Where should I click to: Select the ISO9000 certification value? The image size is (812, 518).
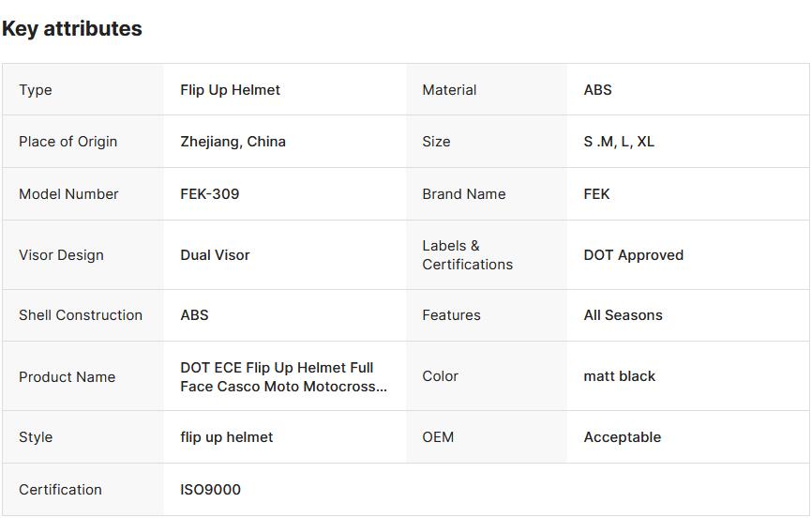[x=210, y=490]
